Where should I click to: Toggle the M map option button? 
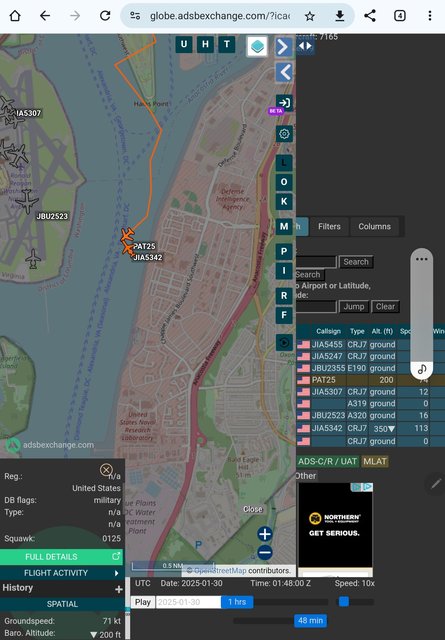pyautogui.click(x=284, y=226)
